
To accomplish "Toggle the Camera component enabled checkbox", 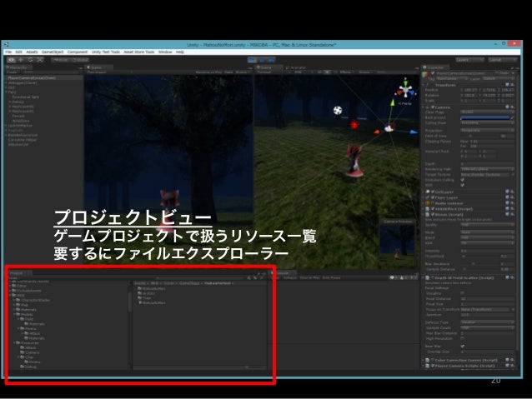I will pyautogui.click(x=433, y=107).
